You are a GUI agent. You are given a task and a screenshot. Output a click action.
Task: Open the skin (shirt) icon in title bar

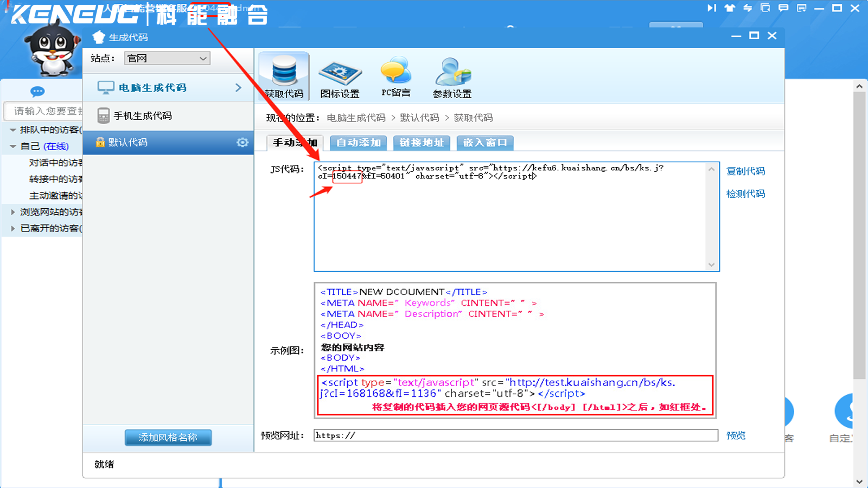730,8
